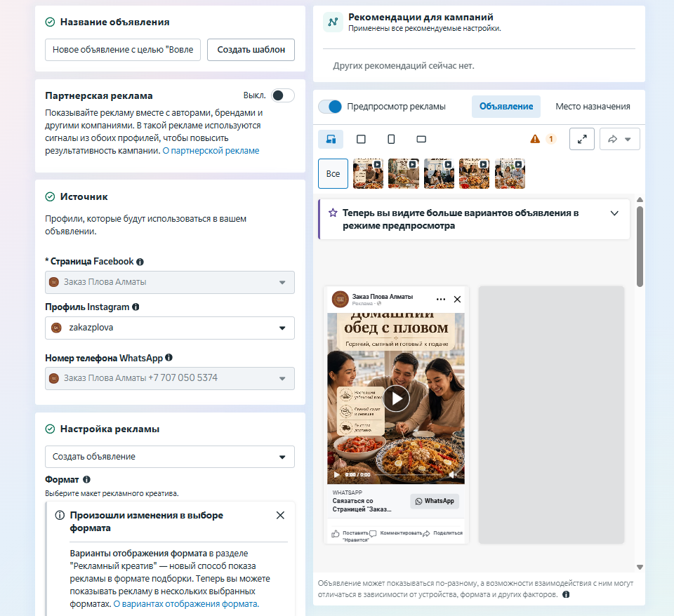
Task: Select the horizontal landscape preview icon
Action: [x=421, y=139]
